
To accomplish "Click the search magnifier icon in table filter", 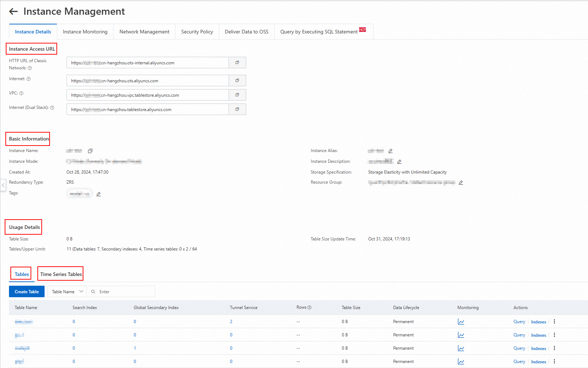I will 93,292.
